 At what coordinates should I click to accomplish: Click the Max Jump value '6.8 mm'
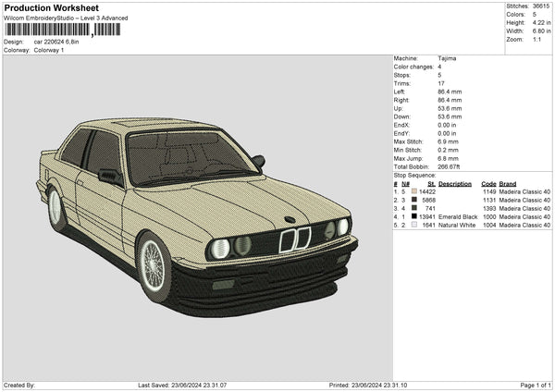click(x=448, y=158)
